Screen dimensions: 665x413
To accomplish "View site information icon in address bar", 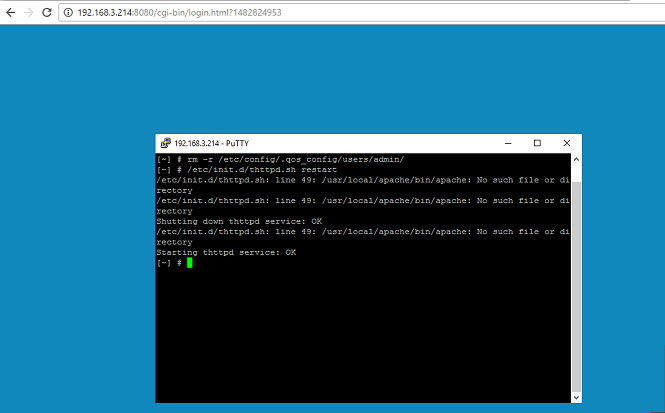I will point(68,13).
